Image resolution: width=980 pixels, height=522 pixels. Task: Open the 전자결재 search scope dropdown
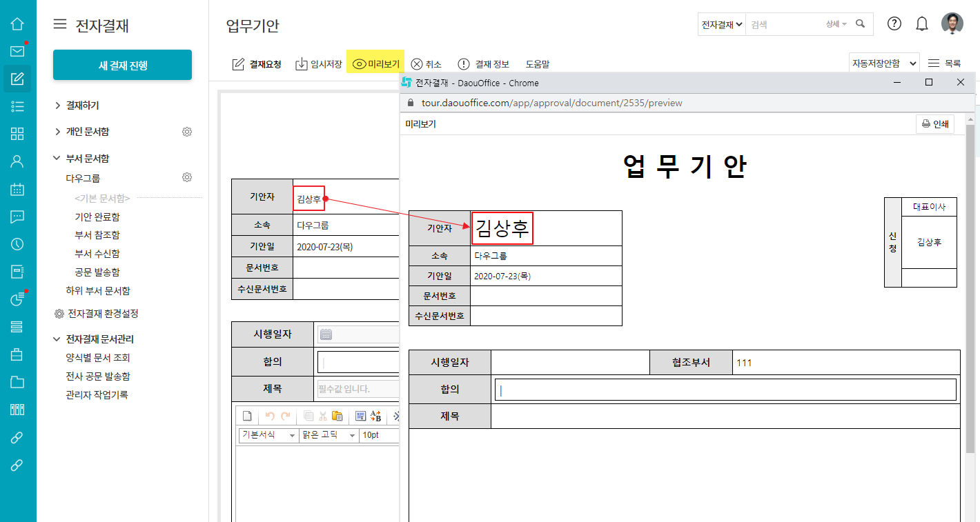point(722,24)
